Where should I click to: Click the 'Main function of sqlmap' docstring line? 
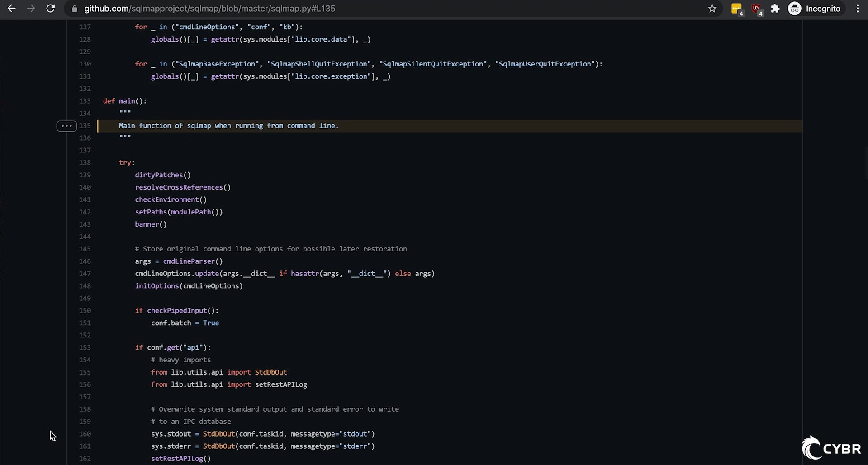(228, 126)
